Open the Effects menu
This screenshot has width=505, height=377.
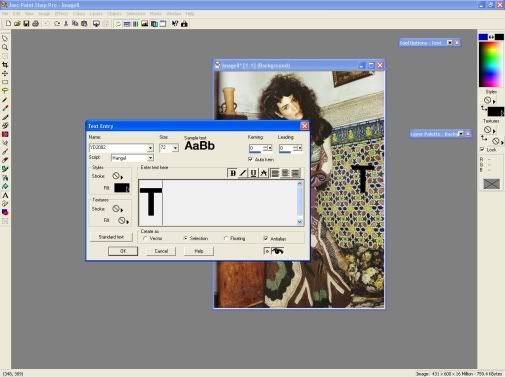coord(61,14)
